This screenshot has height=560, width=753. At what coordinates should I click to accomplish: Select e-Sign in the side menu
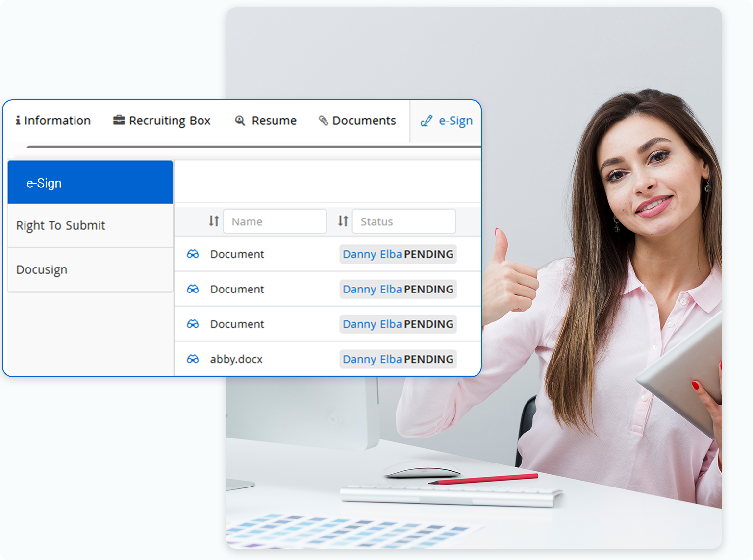point(90,182)
